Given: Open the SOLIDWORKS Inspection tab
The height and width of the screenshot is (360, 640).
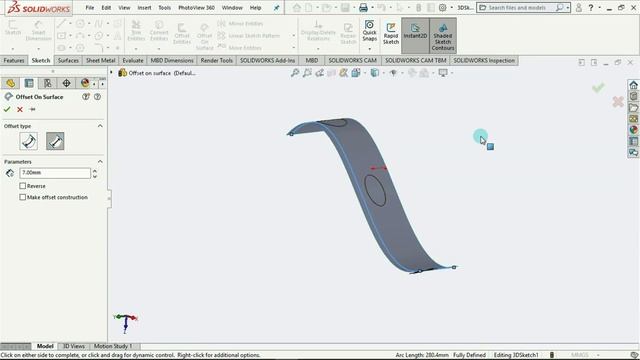Looking at the screenshot, I should coord(484,60).
